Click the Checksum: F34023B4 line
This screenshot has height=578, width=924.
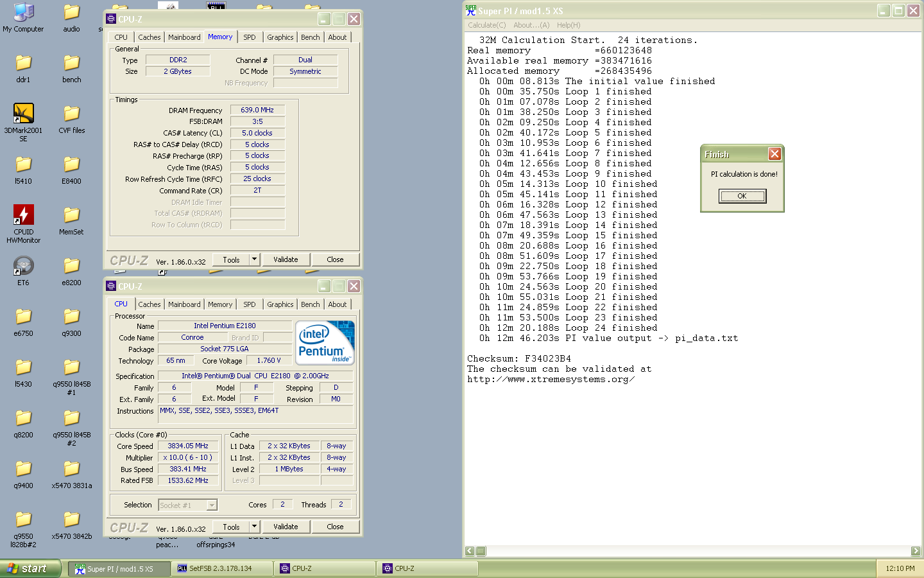[519, 358]
